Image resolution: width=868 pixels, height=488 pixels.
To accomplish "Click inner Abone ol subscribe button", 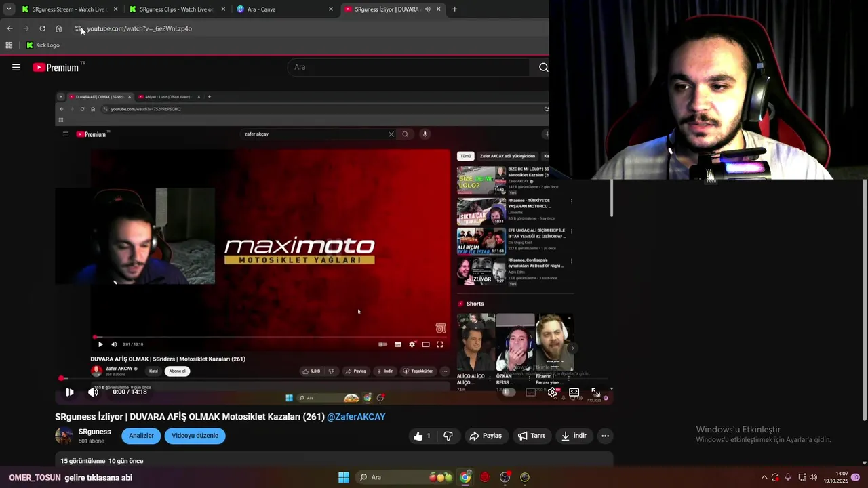I will (x=177, y=371).
